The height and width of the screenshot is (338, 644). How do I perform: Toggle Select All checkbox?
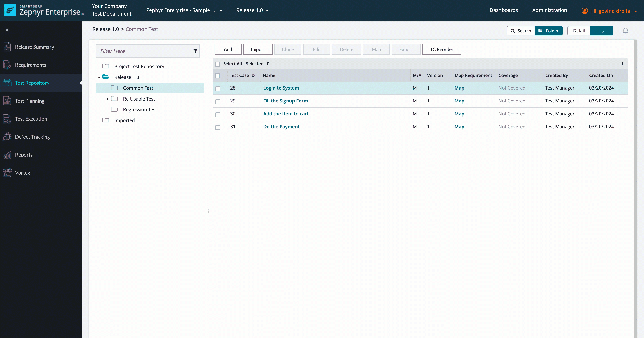[218, 64]
